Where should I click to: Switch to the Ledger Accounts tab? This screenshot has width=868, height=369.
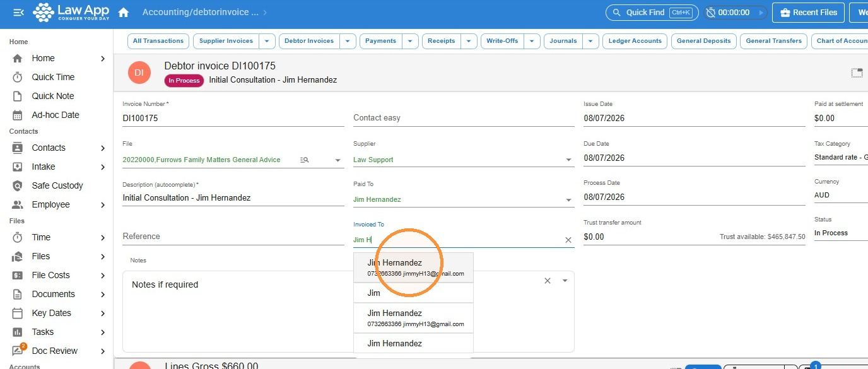pyautogui.click(x=635, y=41)
